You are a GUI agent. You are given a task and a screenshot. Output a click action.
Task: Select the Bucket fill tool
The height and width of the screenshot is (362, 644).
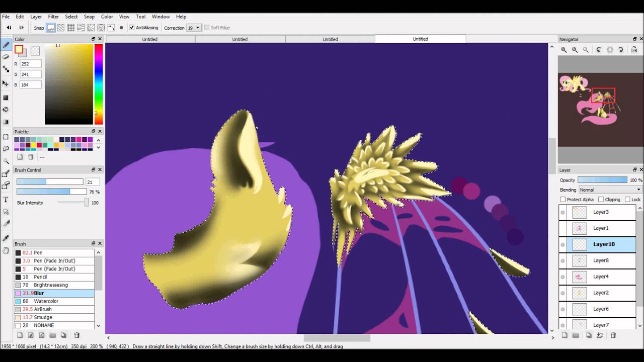(6, 109)
